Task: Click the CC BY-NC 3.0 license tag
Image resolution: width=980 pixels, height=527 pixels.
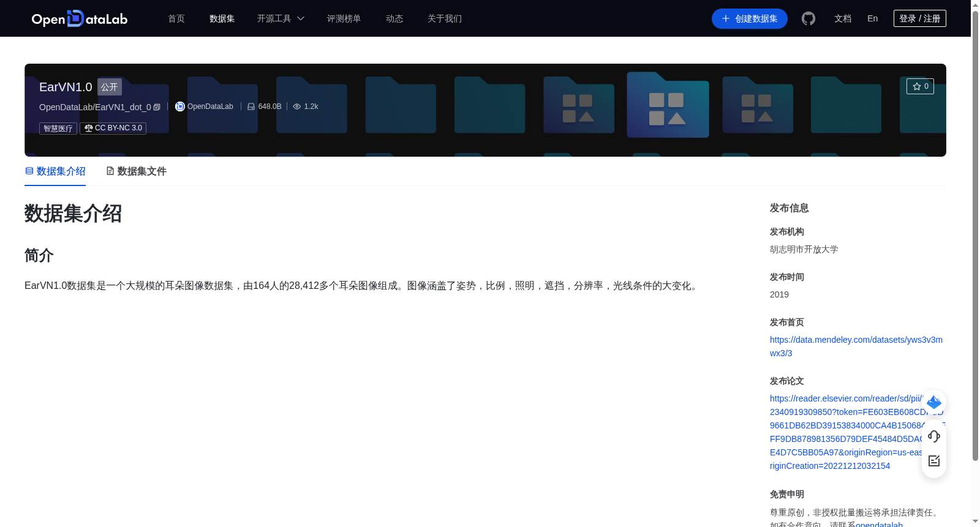Action: [113, 128]
